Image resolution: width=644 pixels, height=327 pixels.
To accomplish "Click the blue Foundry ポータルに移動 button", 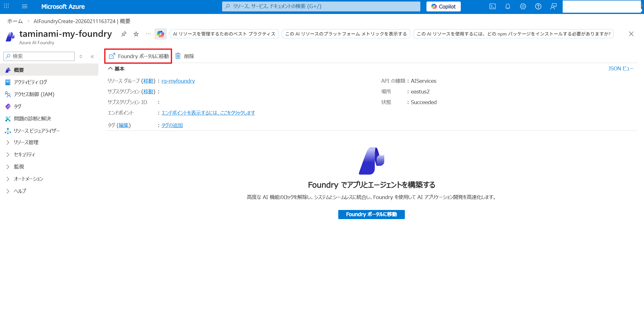I will coord(371,215).
